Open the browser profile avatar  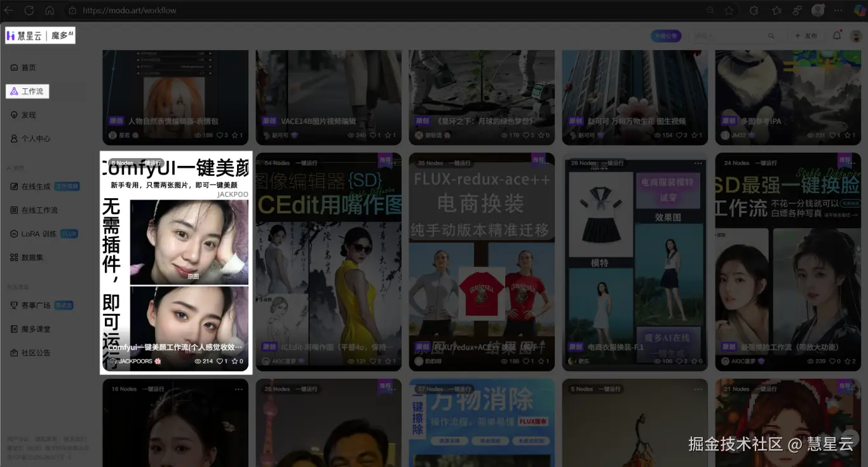tap(818, 10)
